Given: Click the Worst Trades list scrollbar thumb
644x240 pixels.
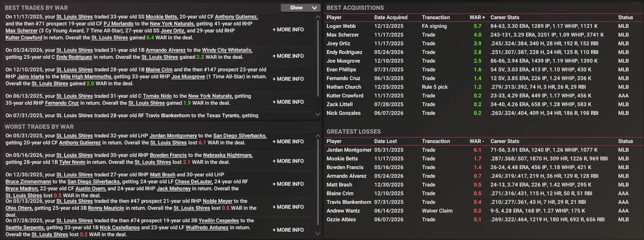Looking at the screenshot, I should pos(317,181).
